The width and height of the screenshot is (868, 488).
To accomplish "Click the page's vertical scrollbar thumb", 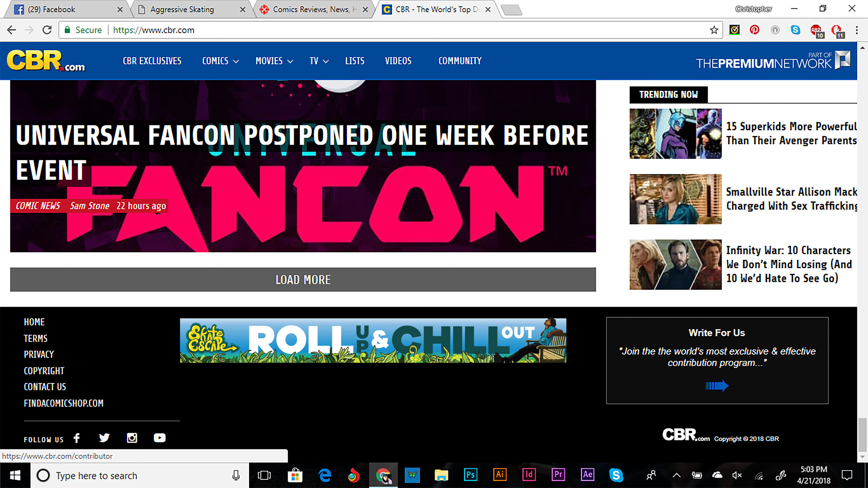I will [862, 435].
